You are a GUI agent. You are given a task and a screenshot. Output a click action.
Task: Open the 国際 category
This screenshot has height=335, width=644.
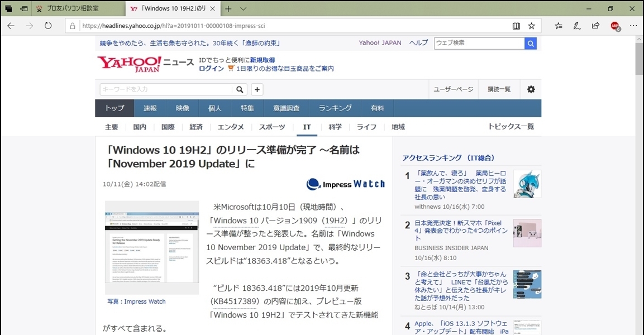168,127
